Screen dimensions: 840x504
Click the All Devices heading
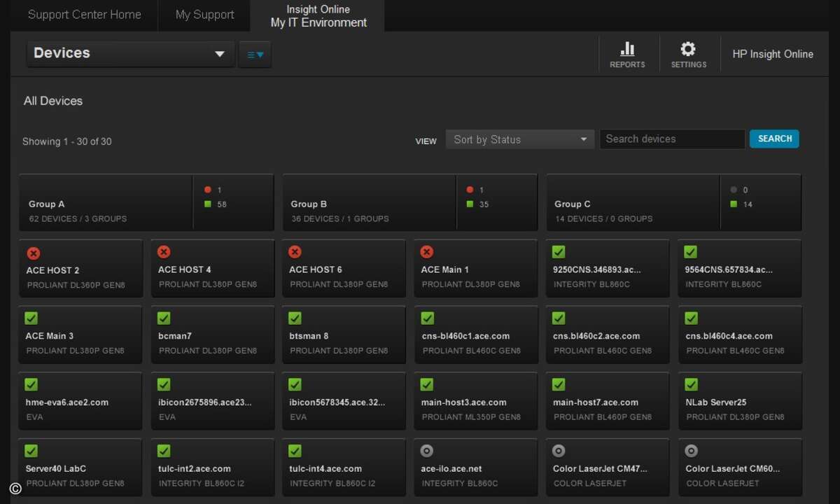coord(53,101)
